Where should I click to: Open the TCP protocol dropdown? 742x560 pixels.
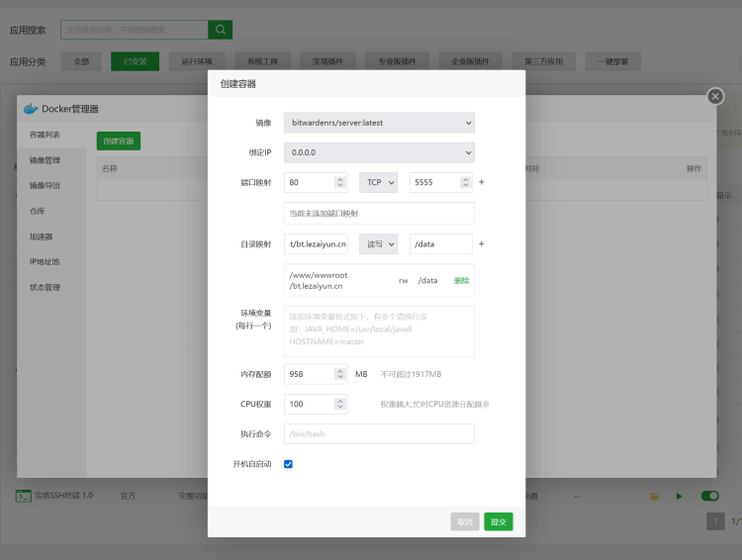pos(378,182)
